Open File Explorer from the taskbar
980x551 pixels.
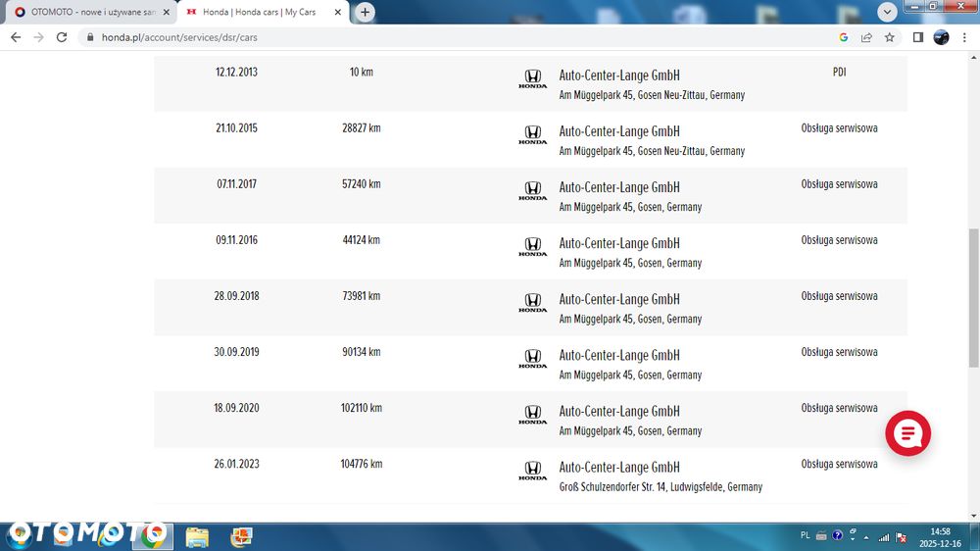coord(197,537)
